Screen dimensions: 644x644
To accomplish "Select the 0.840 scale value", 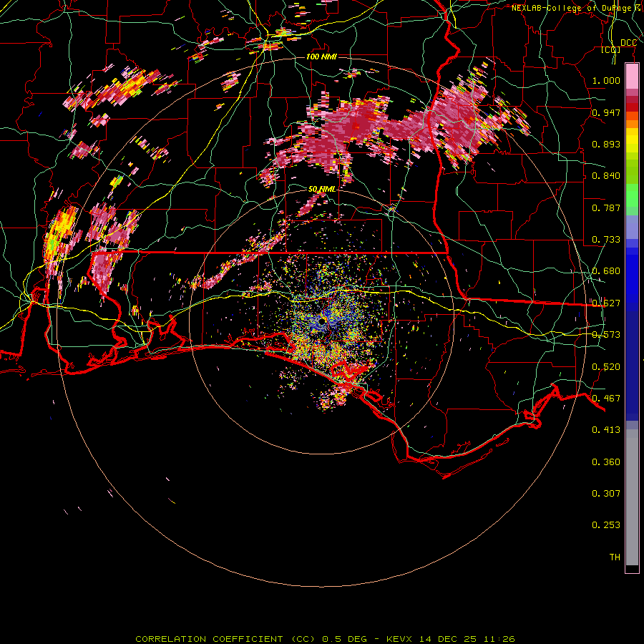I will point(606,176).
